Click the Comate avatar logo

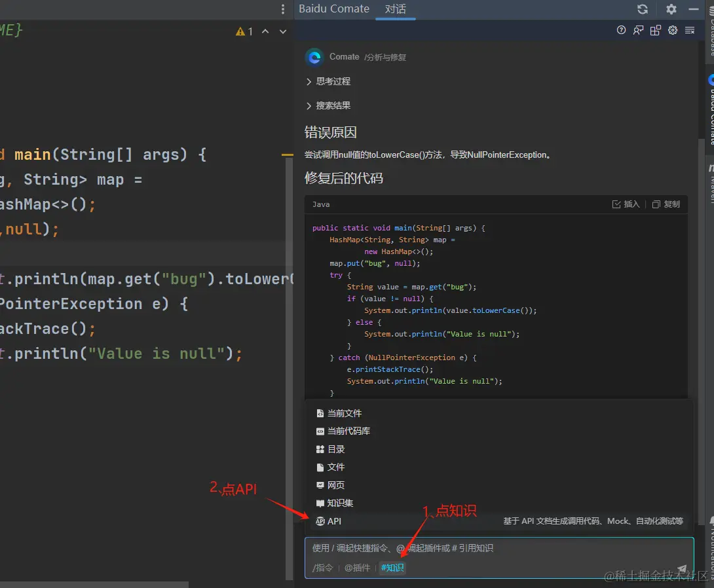pyautogui.click(x=314, y=58)
